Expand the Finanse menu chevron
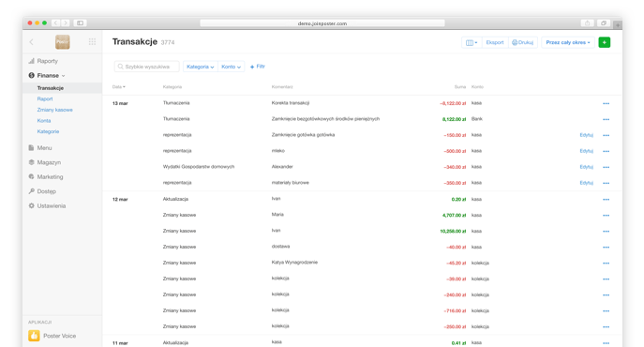644x347 pixels. [63, 76]
